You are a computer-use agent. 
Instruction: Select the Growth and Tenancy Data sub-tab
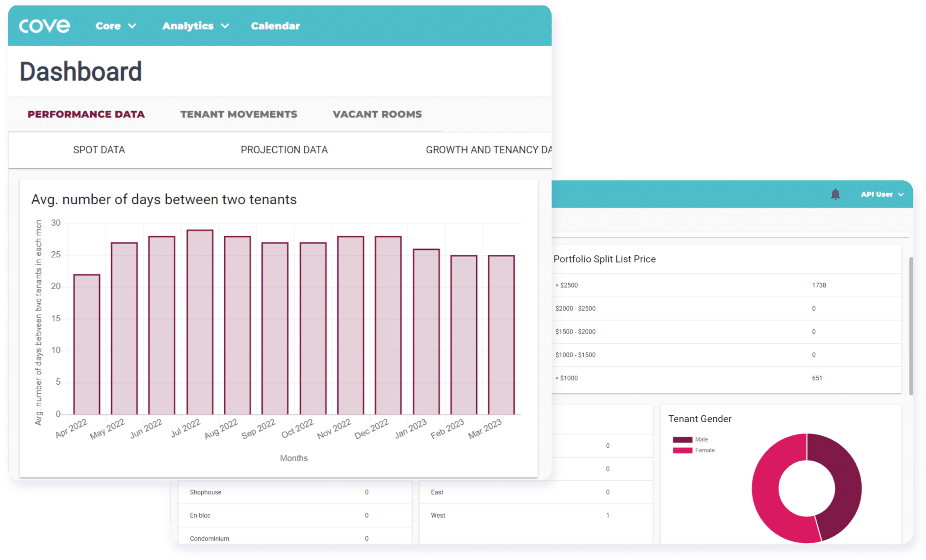488,150
